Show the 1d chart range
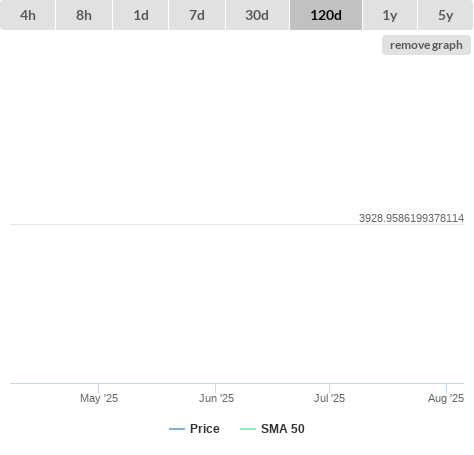Viewport: 474px width, 455px height. (141, 15)
